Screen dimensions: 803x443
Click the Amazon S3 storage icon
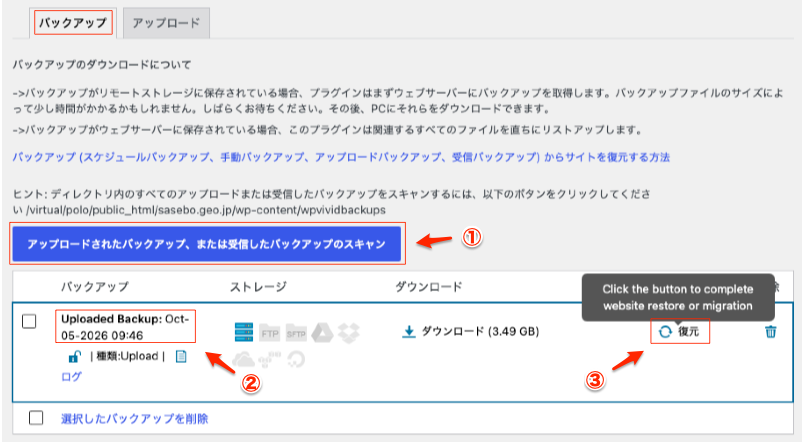click(269, 360)
